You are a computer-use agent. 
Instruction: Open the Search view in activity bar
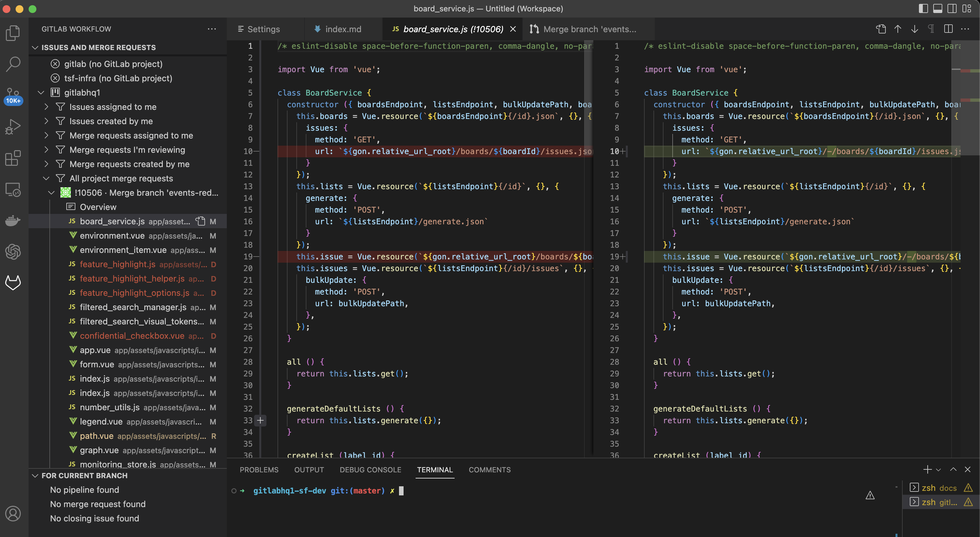coord(13,64)
